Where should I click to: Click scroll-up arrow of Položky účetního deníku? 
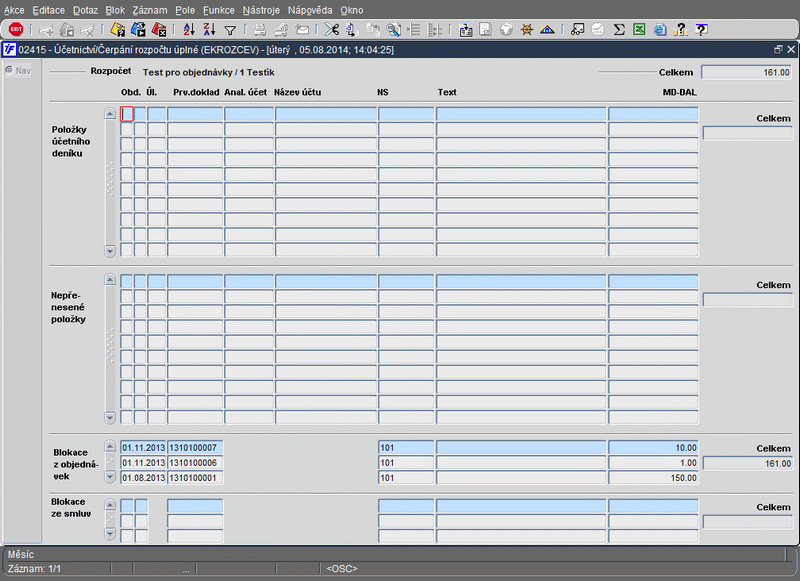tap(110, 114)
